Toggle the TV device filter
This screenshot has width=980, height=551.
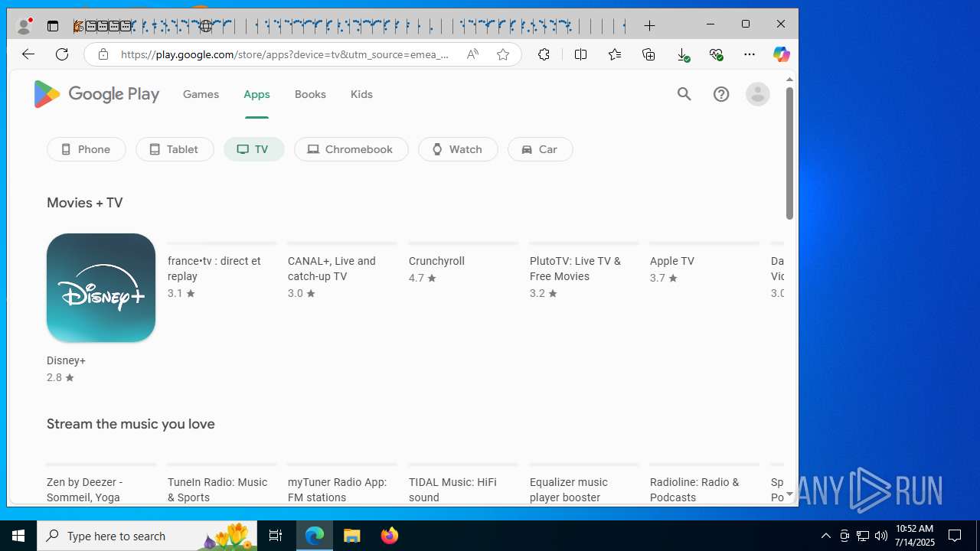pos(254,149)
